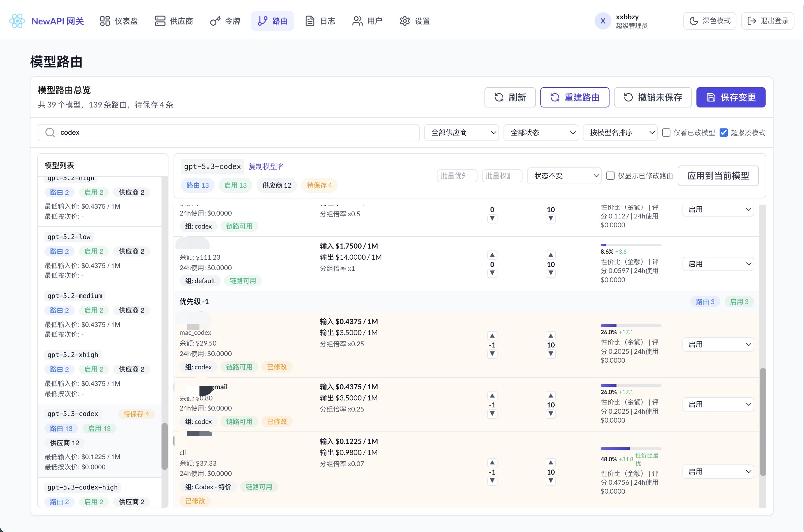The height and width of the screenshot is (532, 804).
Task: Open the 状态不变 batch status dropdown
Action: pyautogui.click(x=564, y=176)
